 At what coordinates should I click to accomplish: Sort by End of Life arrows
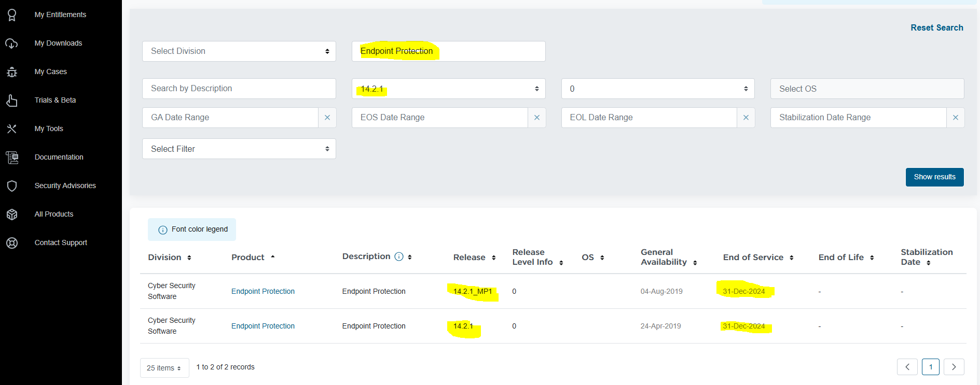[x=872, y=258]
